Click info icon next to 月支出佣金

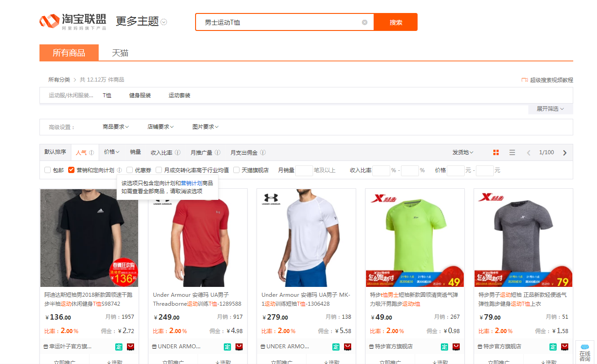click(x=263, y=152)
